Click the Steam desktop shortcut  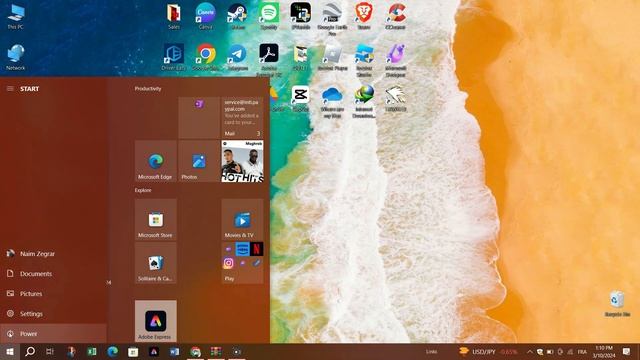237,16
